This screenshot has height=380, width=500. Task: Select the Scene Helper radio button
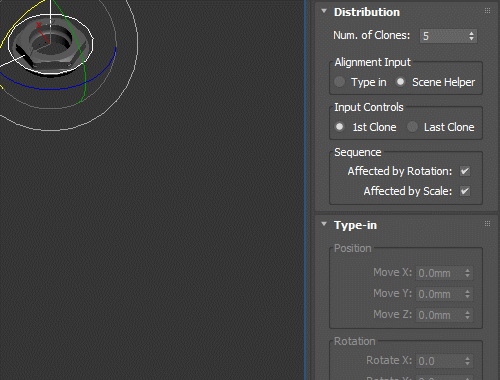tap(400, 82)
